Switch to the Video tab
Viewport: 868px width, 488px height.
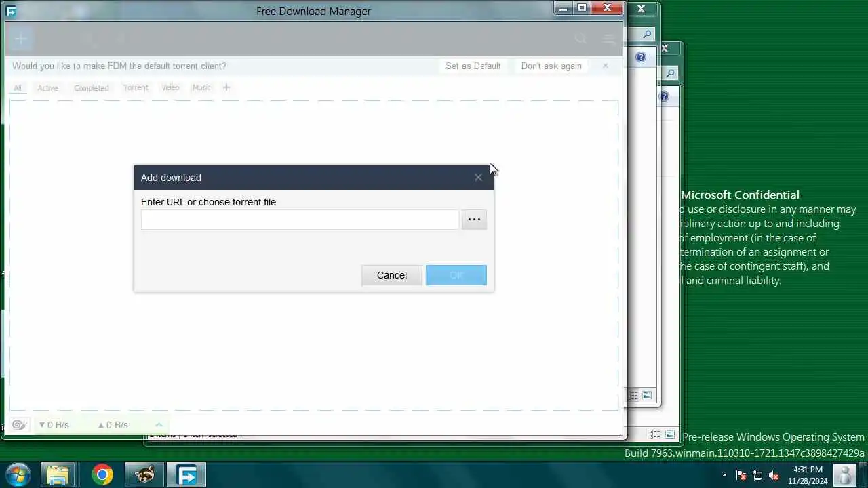coord(170,87)
